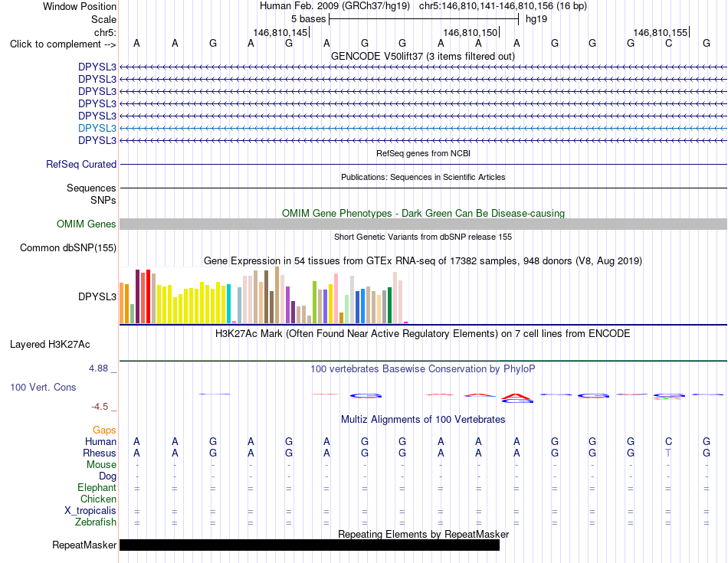This screenshot has width=728, height=563.
Task: Click the 146,810,155 coordinate marker
Action: coord(661,32)
